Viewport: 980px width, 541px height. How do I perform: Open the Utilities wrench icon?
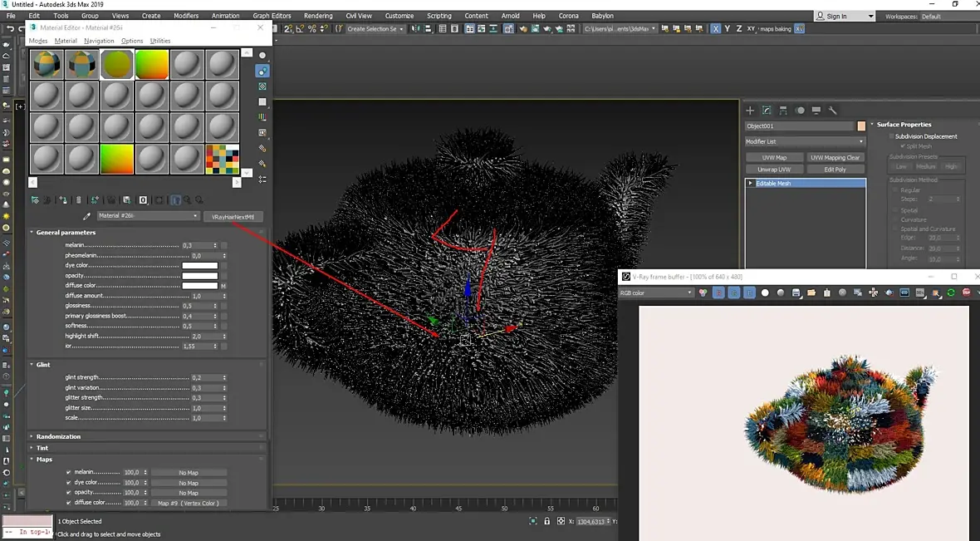[832, 110]
